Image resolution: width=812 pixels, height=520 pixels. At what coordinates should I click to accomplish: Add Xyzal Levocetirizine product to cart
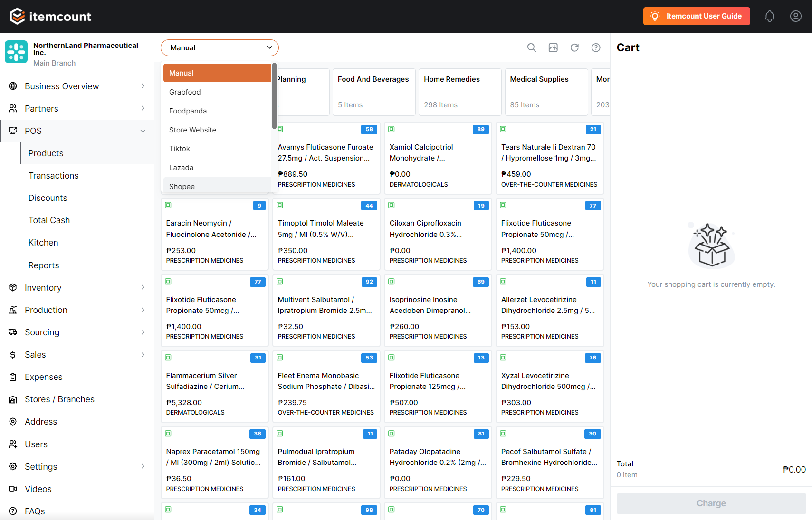[550, 387]
